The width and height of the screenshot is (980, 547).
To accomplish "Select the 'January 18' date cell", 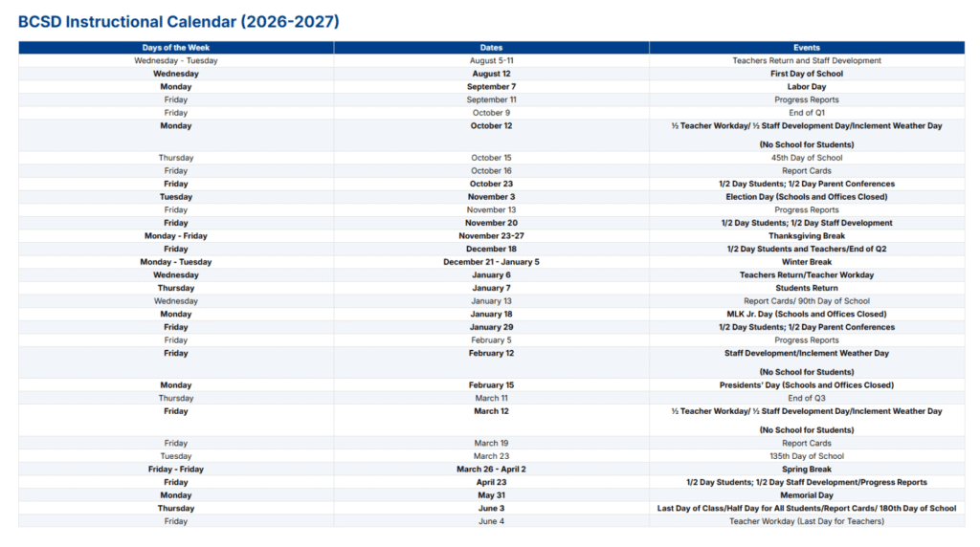I will click(491, 314).
